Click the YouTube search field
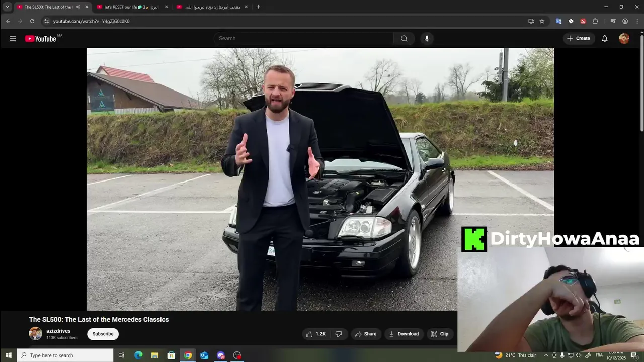644x362 pixels. click(303, 38)
